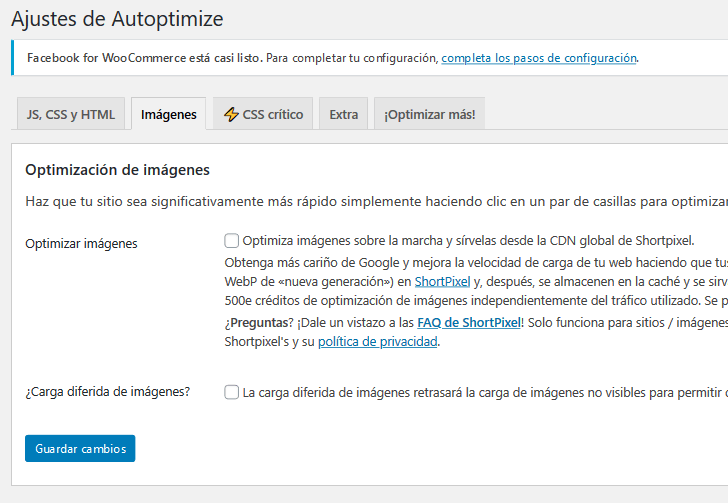Go to the ¡Optimizar más! tab

pyautogui.click(x=429, y=114)
